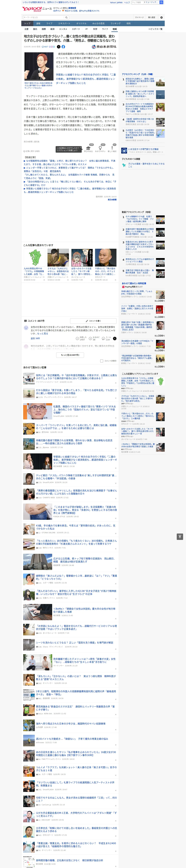Select the エキスパート tab
This screenshot has width=186, height=868.
point(64,24)
